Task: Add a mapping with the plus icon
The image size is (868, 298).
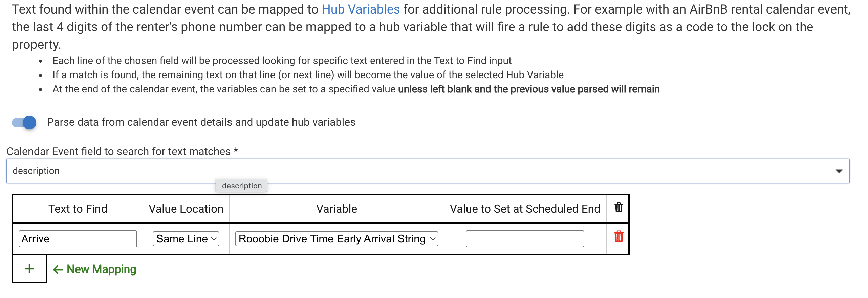Action: click(29, 269)
